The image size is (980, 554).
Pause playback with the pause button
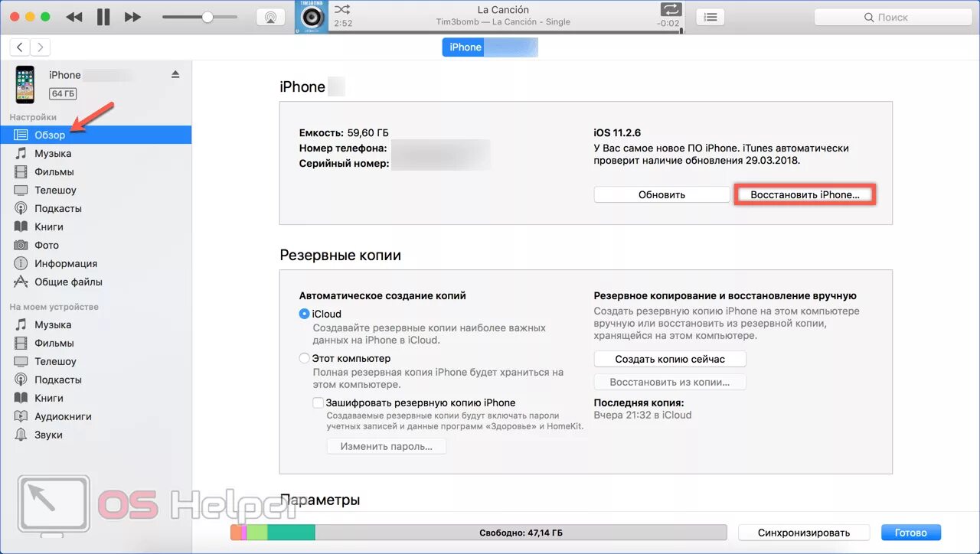click(x=103, y=17)
